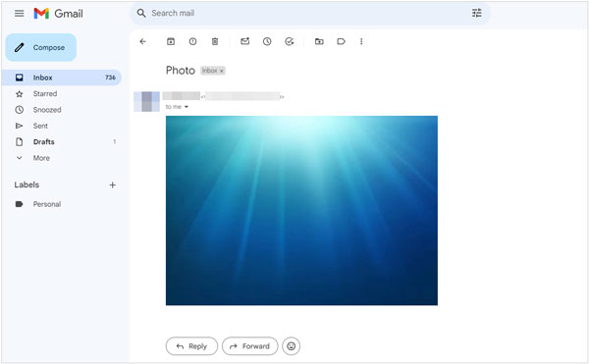
Task: Click the Gmail logo
Action: coord(58,14)
